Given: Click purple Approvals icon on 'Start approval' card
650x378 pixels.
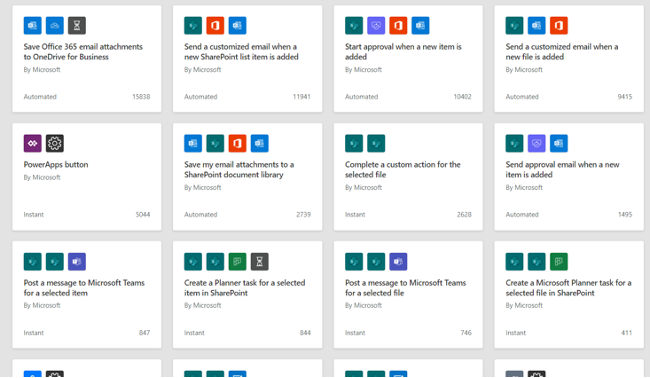Looking at the screenshot, I should coord(376,25).
